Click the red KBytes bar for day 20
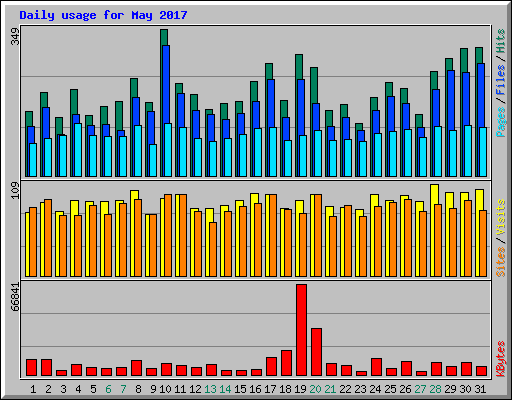Viewport: 512px width, 400px height. pos(316,352)
